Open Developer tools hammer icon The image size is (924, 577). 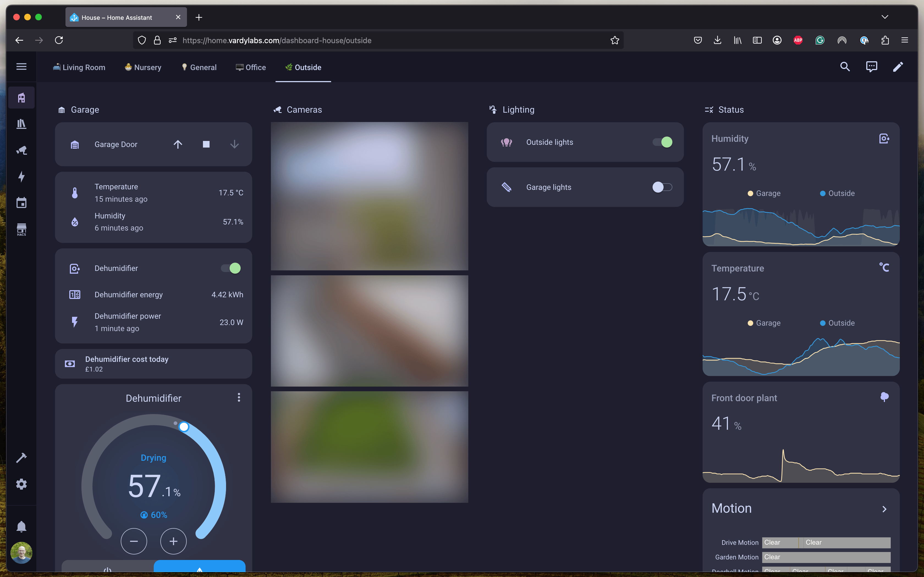(21, 457)
